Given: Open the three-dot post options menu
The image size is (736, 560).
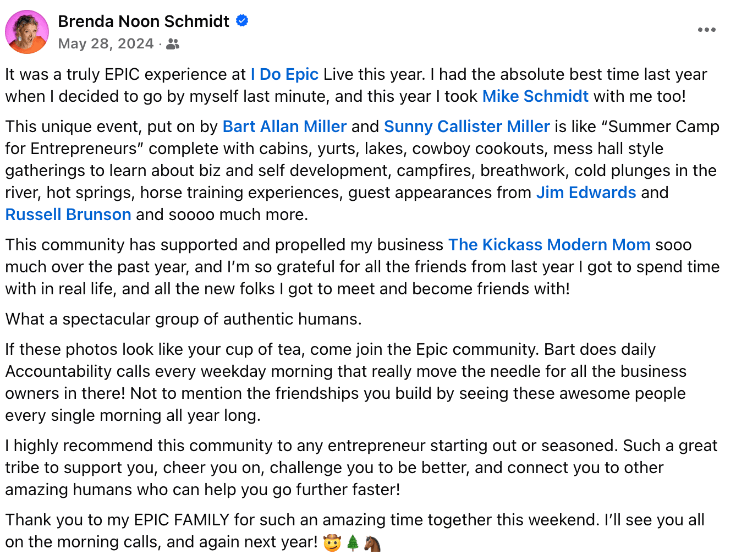Looking at the screenshot, I should 706,30.
